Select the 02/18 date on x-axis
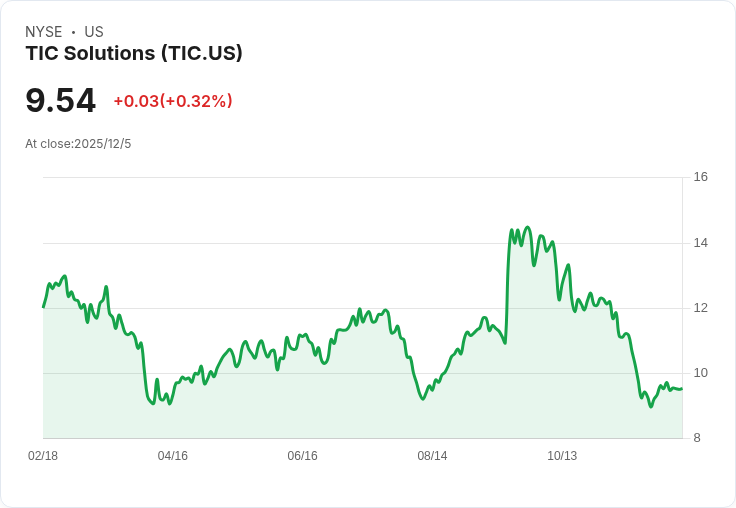The image size is (736, 508). (43, 456)
